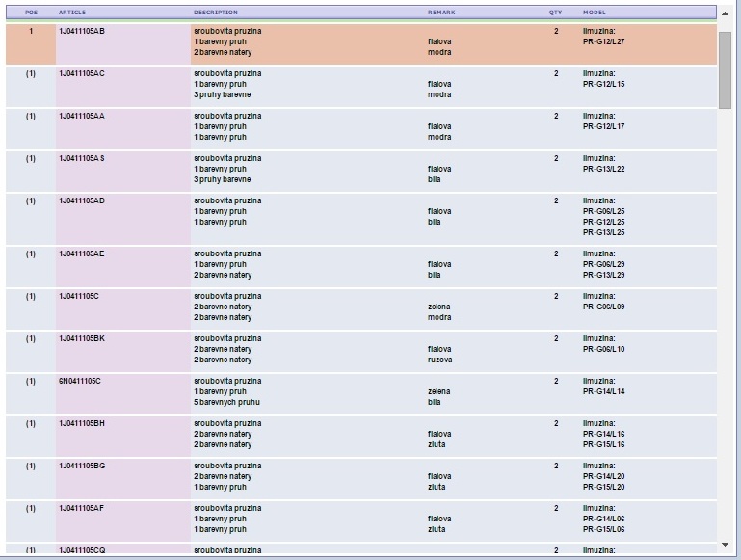Click the REMARK column header
Screen dimensions: 741x560
[441, 13]
